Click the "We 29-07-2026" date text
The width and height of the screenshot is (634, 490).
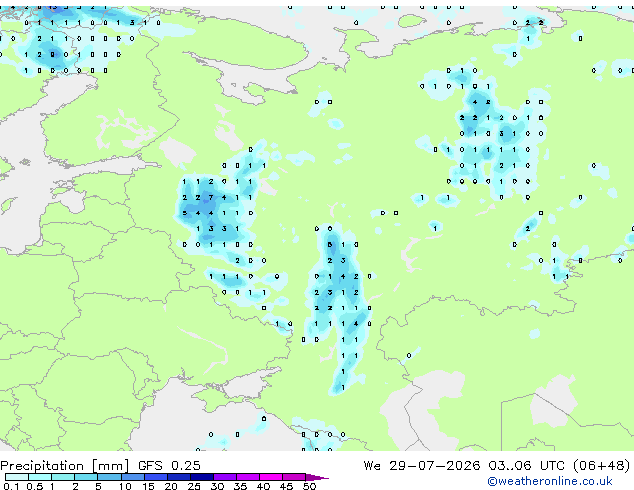click(422, 466)
